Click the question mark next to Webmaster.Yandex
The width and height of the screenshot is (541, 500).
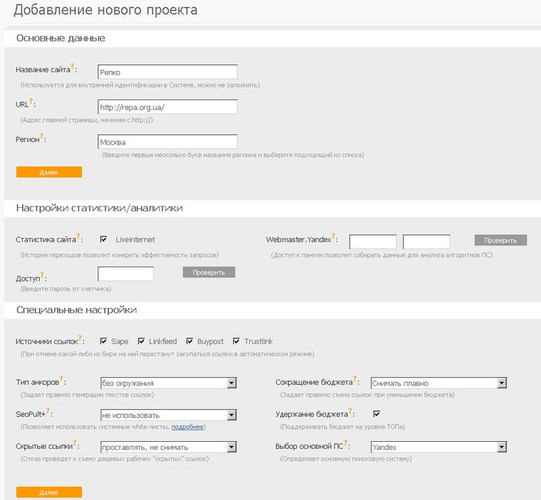tap(333, 236)
